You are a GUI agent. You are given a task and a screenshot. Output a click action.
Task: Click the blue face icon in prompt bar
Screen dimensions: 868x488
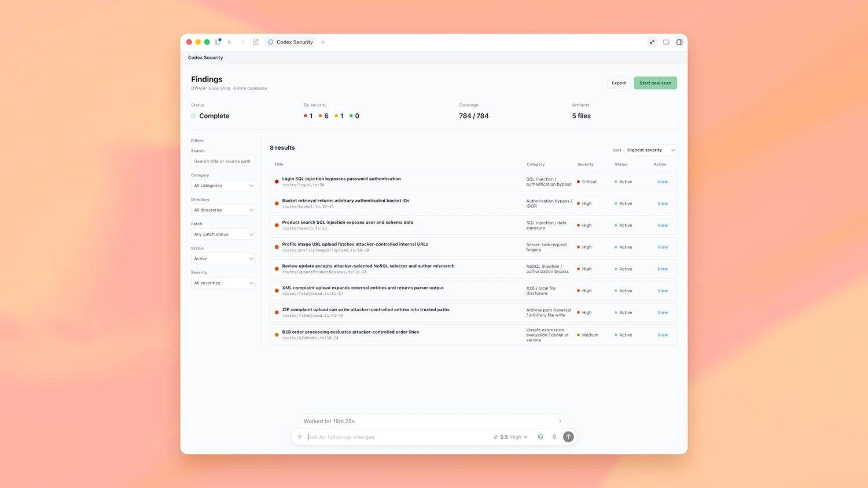(x=540, y=437)
